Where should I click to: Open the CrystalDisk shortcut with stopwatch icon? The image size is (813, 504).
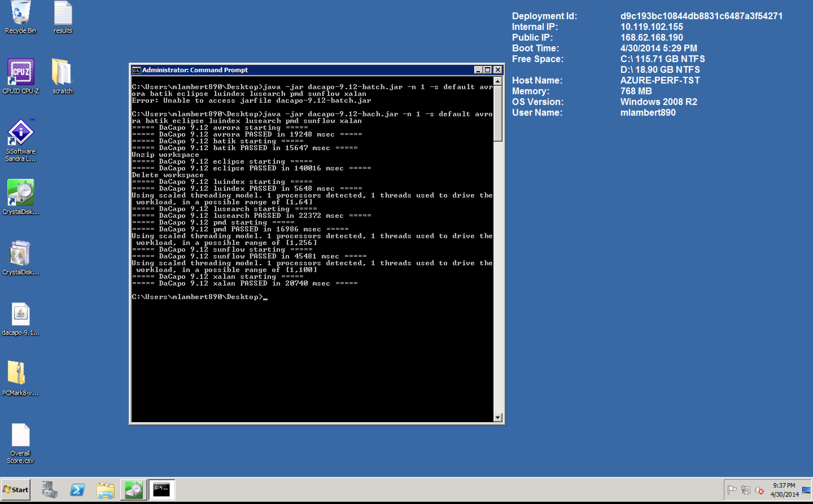pos(20,193)
